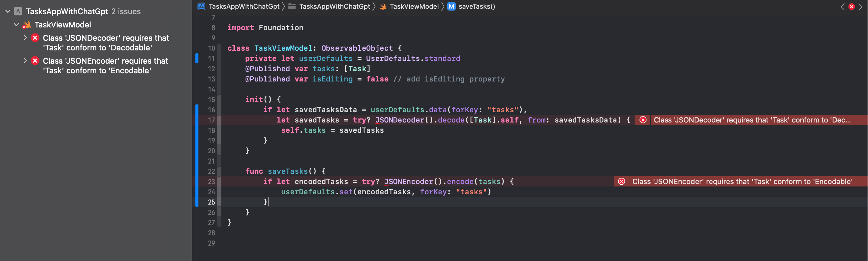Click '[Task]' type on line 12
The width and height of the screenshot is (868, 261).
[x=357, y=69]
